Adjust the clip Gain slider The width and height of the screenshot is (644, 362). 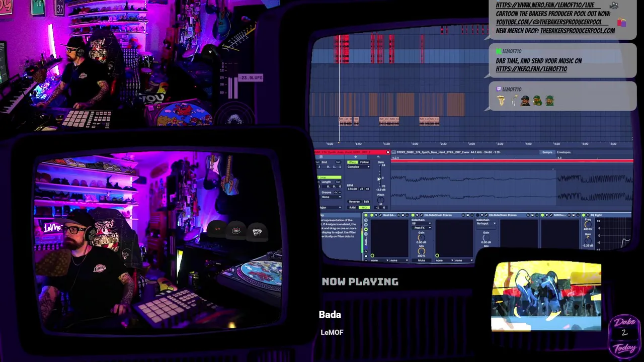tap(380, 175)
